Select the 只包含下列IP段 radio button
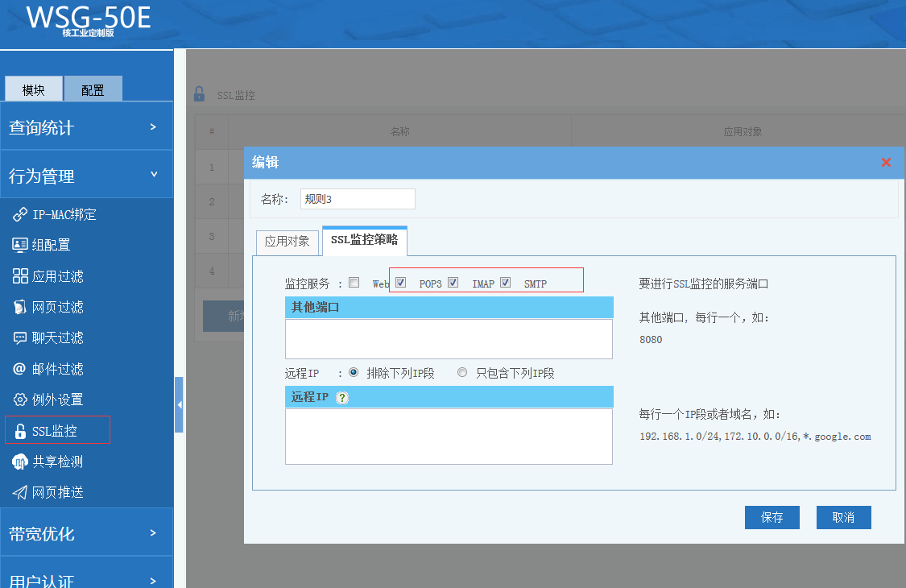This screenshot has height=588, width=906. pos(462,373)
